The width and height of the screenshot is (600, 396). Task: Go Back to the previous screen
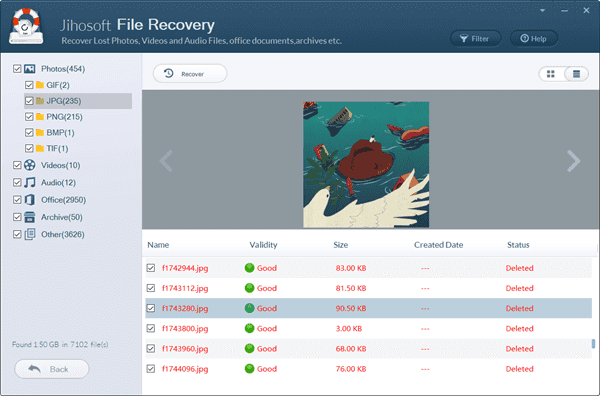coord(52,369)
